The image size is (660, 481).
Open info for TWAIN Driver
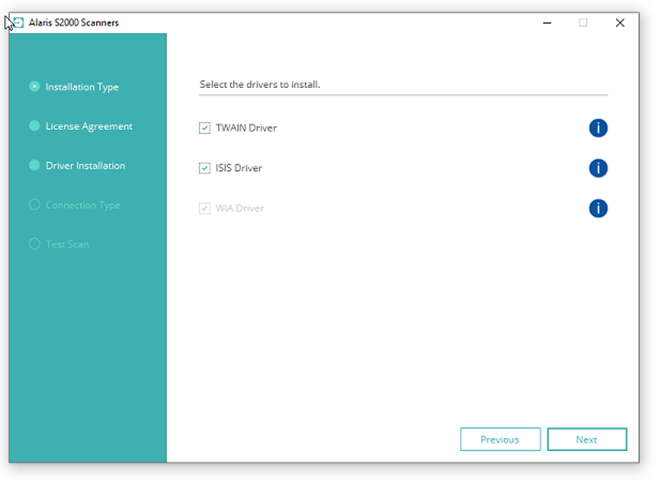coord(598,128)
